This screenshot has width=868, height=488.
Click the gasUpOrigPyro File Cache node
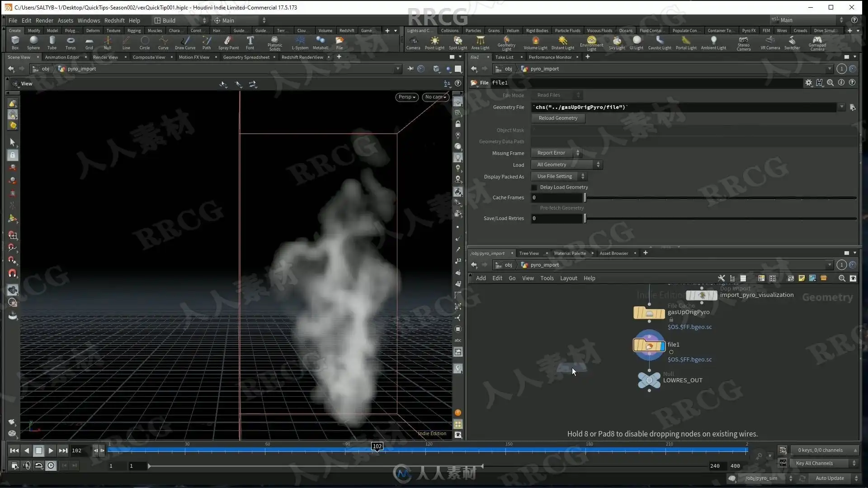[649, 313]
